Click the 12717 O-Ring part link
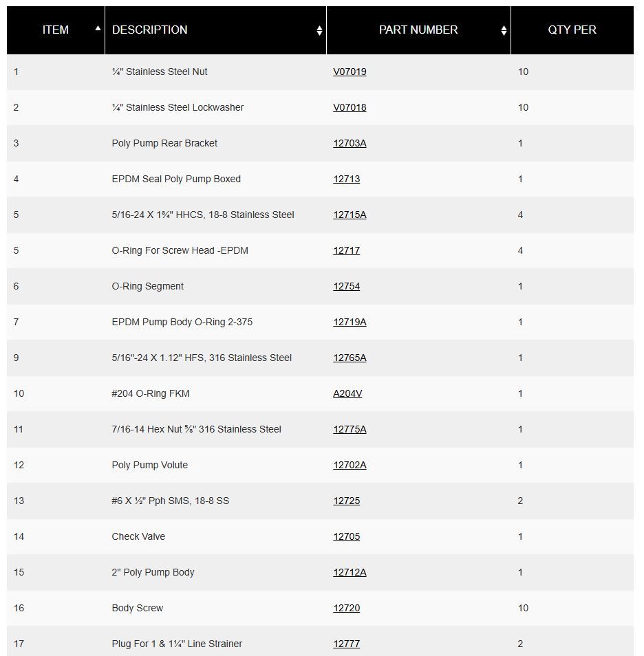Viewport: 644px width, 656px height. [x=347, y=250]
